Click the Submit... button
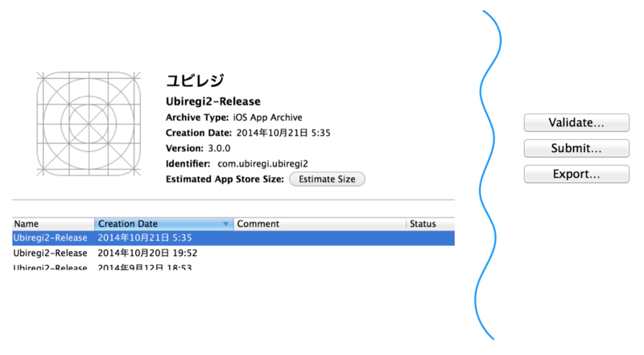The height and width of the screenshot is (355, 644). tap(576, 148)
